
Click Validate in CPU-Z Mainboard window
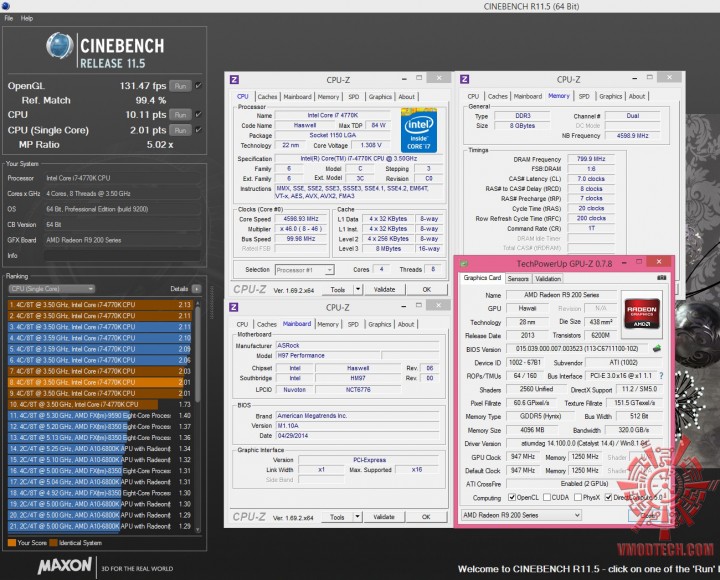[384, 517]
